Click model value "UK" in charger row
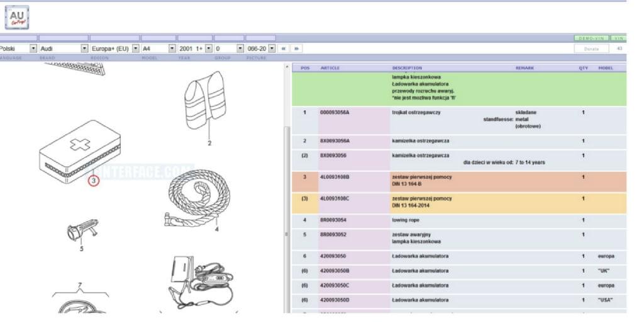 [603, 271]
